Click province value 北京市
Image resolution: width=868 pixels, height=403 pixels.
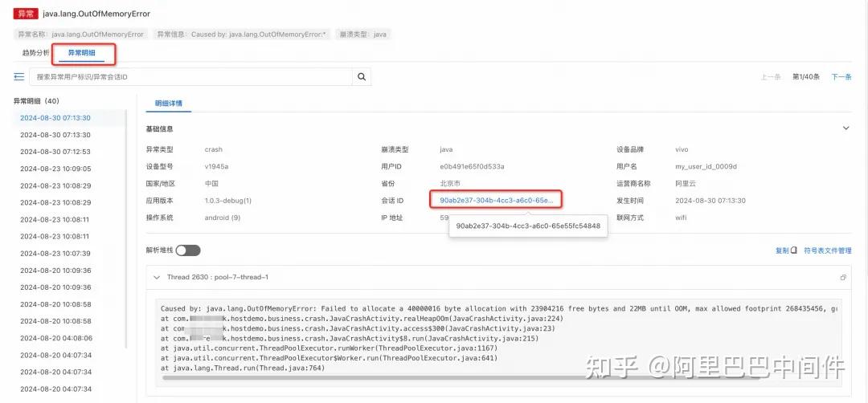449,184
